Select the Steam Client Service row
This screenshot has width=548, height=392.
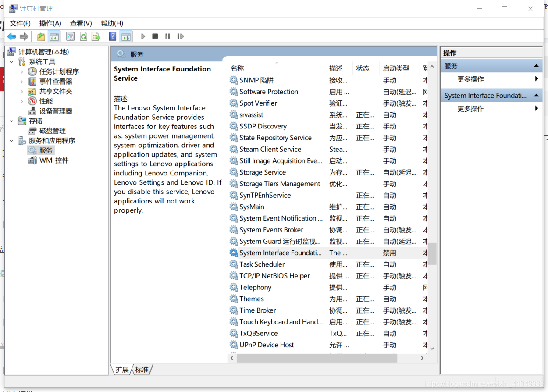(x=328, y=149)
